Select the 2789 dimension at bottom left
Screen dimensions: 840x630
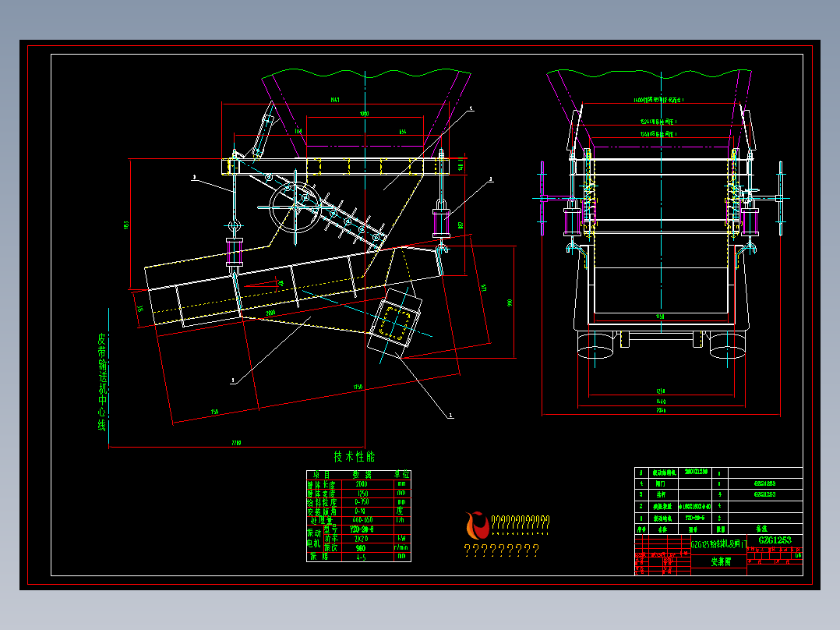(236, 443)
